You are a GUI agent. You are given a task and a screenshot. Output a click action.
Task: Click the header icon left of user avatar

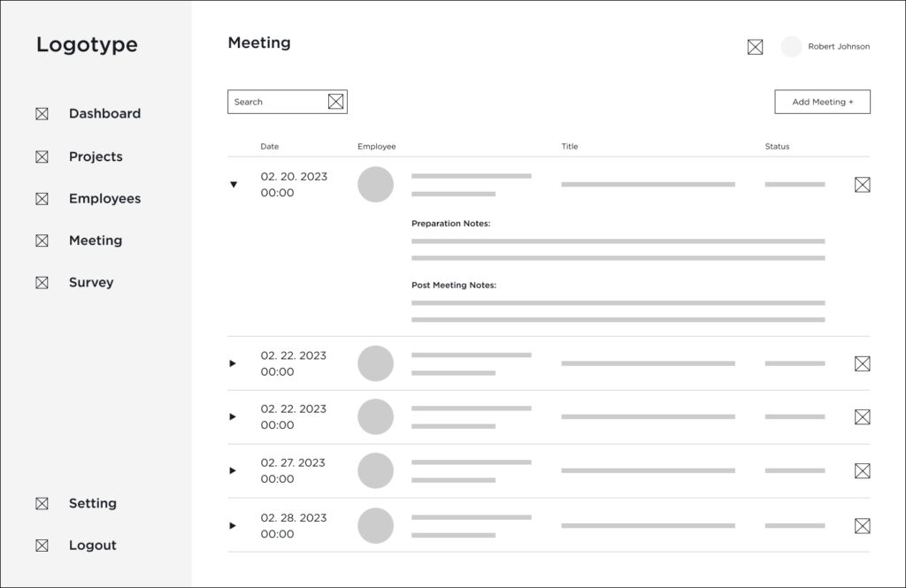[755, 47]
